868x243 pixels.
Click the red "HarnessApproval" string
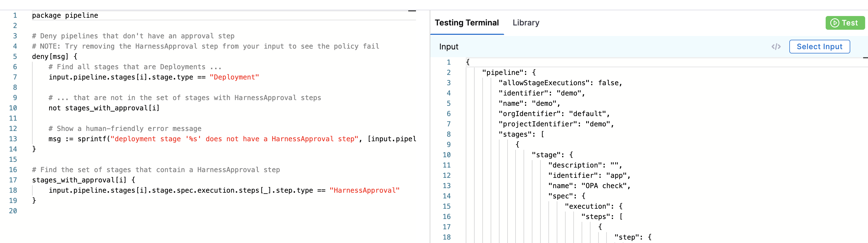[x=364, y=190]
